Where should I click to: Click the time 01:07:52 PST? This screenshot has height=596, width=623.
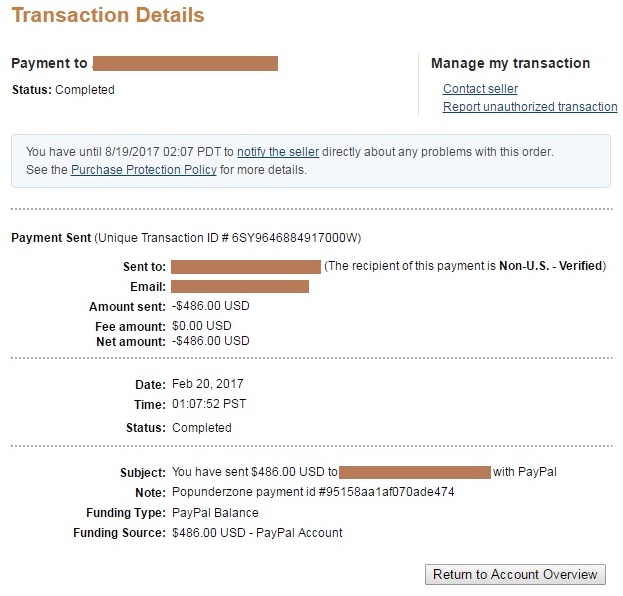tap(209, 404)
